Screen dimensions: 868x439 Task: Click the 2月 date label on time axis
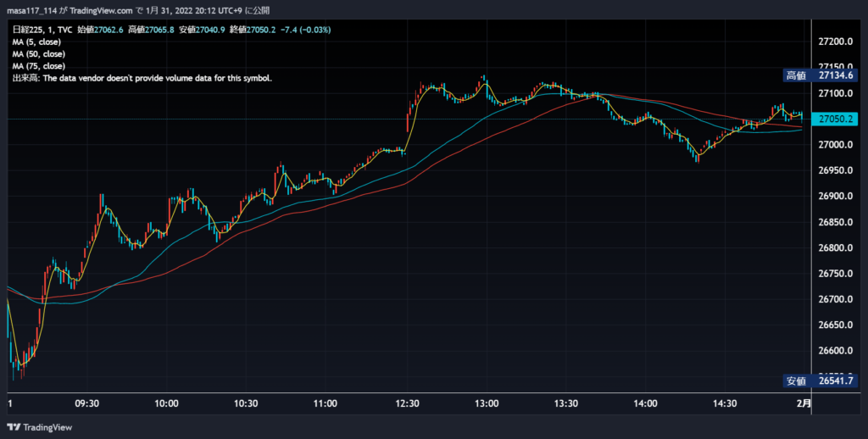[x=804, y=403]
